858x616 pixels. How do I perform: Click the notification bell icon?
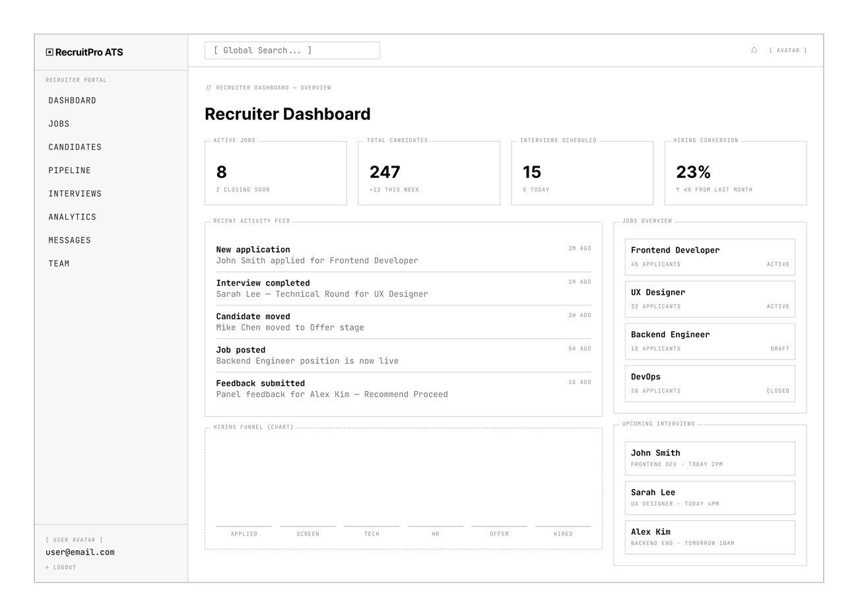coord(754,50)
